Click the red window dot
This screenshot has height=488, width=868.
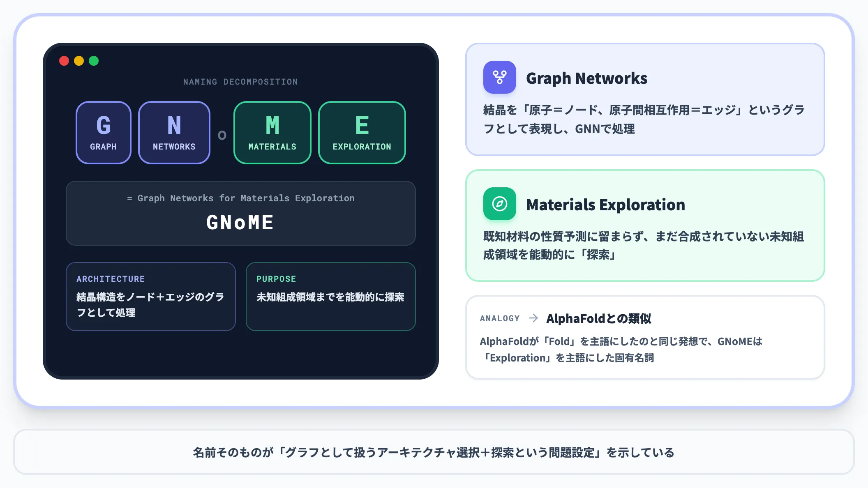[64, 61]
